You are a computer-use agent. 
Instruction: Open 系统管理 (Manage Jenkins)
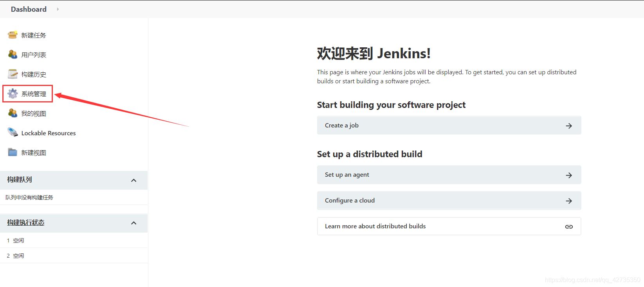(34, 94)
